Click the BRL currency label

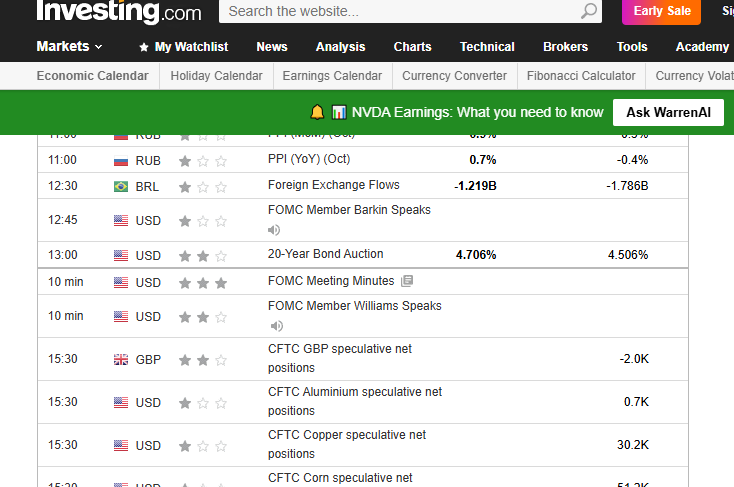pos(147,187)
